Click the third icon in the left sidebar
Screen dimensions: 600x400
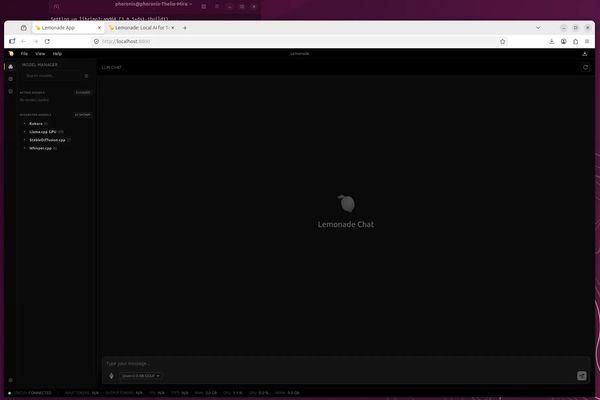click(11, 91)
